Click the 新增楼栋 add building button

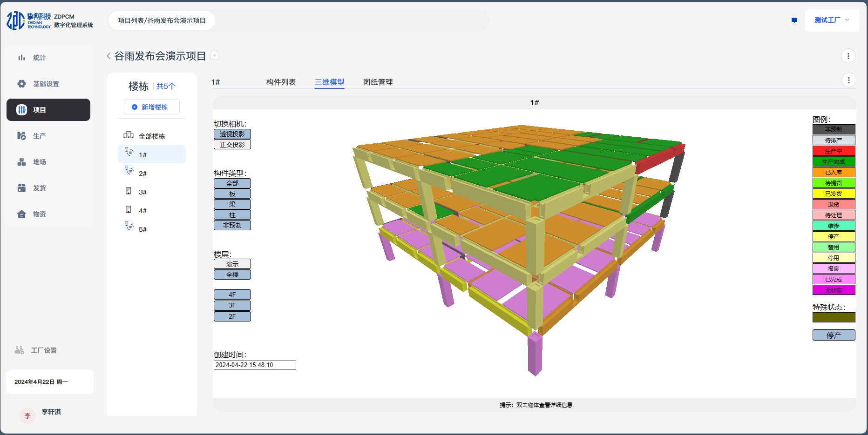[x=151, y=107]
